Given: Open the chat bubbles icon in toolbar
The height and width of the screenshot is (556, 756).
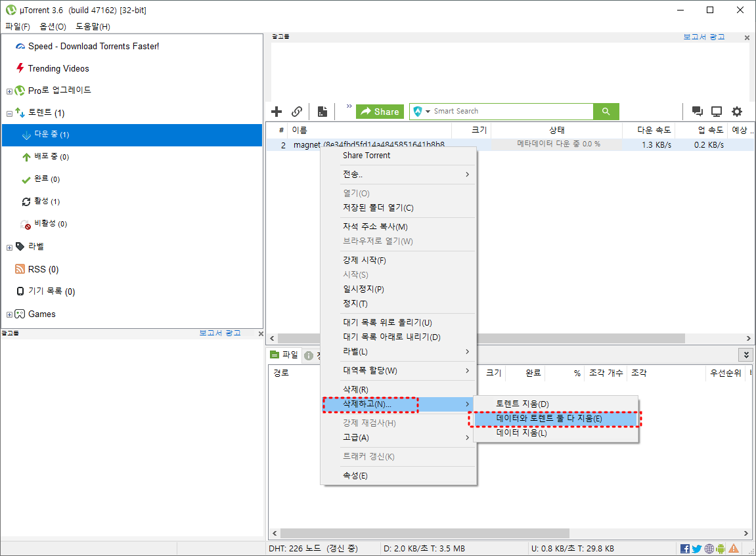Looking at the screenshot, I should point(697,112).
